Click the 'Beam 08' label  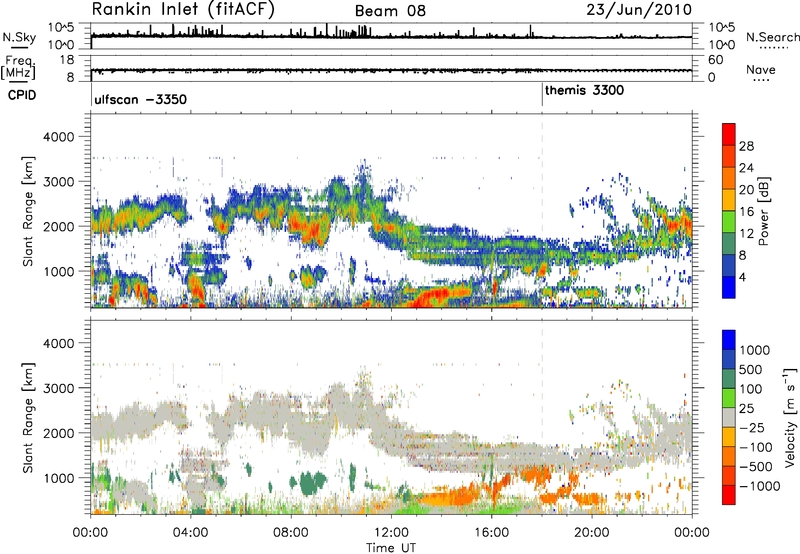pos(390,11)
